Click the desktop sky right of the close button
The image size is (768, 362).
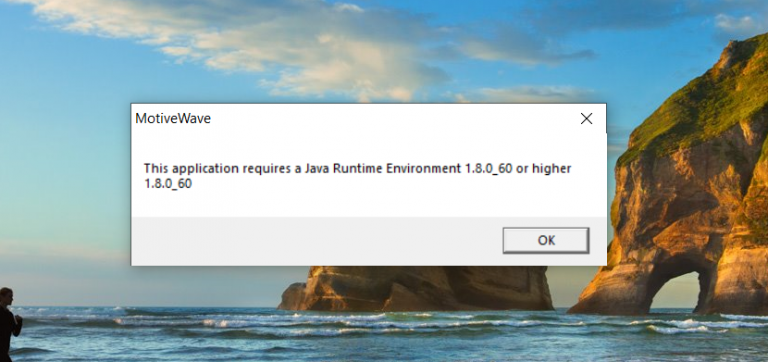(618, 118)
